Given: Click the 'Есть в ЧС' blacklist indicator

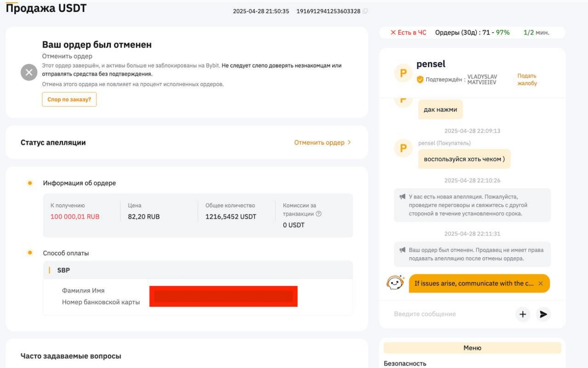Looking at the screenshot, I should coord(408,33).
